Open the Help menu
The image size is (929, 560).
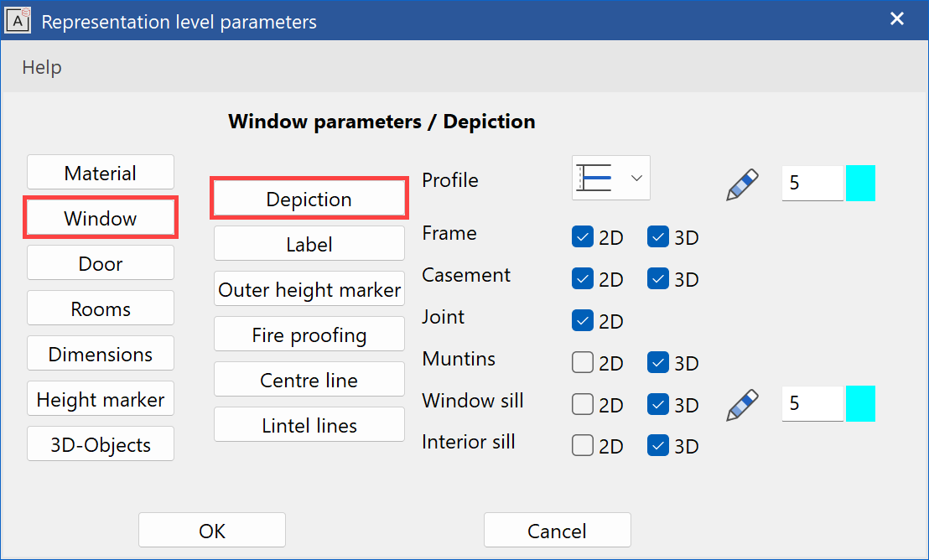[x=41, y=67]
